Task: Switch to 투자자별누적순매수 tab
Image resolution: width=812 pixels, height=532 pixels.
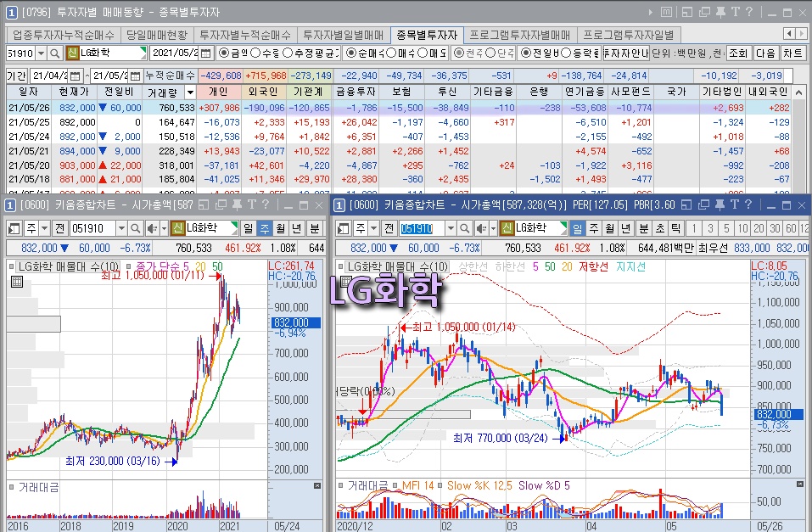Action: (x=245, y=35)
